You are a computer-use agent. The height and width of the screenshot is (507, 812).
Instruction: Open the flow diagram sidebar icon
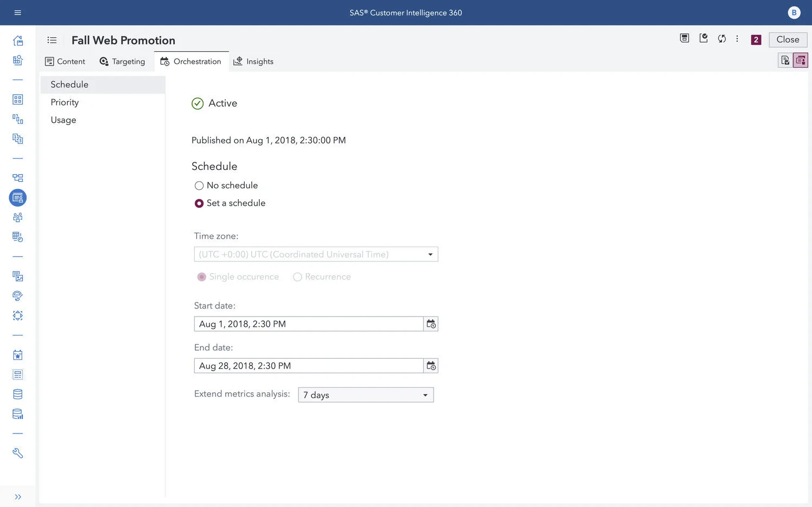pos(18,178)
